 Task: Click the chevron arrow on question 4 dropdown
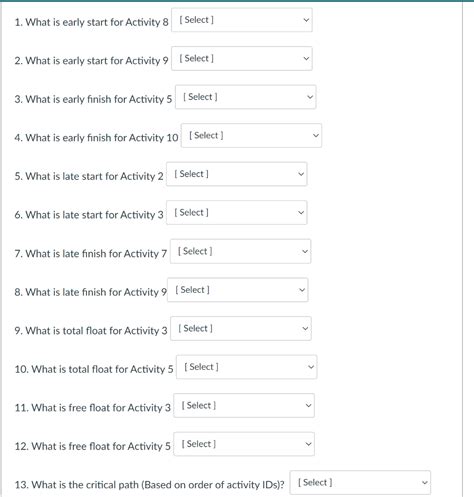pyautogui.click(x=315, y=136)
